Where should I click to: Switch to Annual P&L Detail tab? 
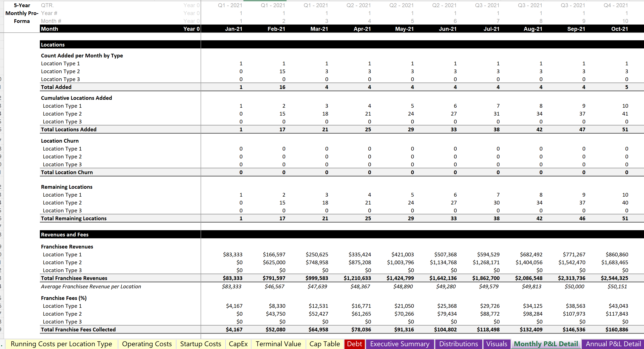(613, 344)
